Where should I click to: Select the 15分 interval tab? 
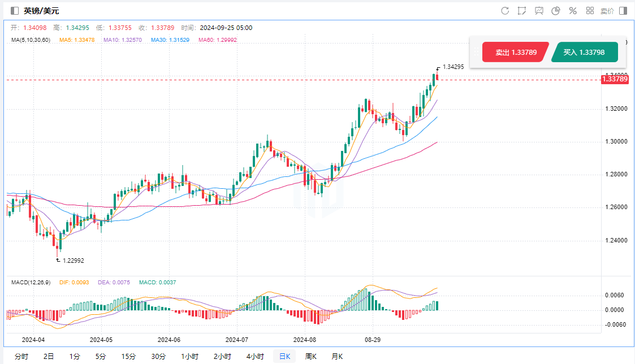128,356
